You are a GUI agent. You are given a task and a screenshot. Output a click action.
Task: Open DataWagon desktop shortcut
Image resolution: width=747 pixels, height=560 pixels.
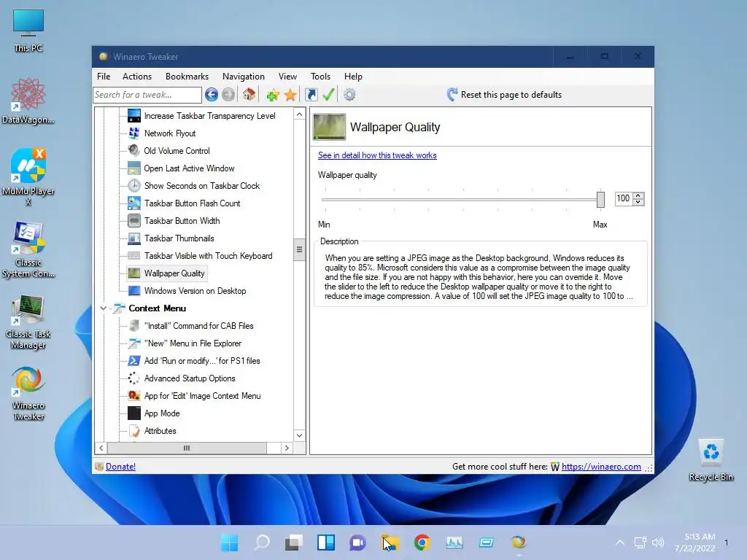(x=28, y=101)
